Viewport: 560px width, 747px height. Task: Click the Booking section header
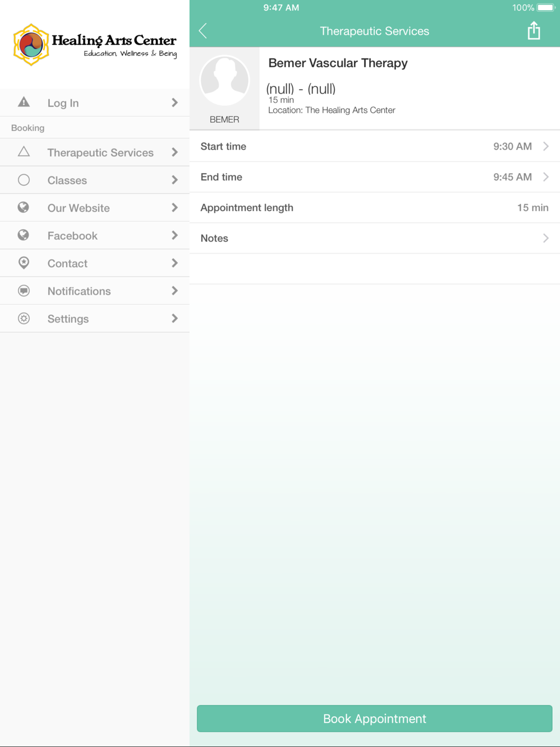coord(27,128)
